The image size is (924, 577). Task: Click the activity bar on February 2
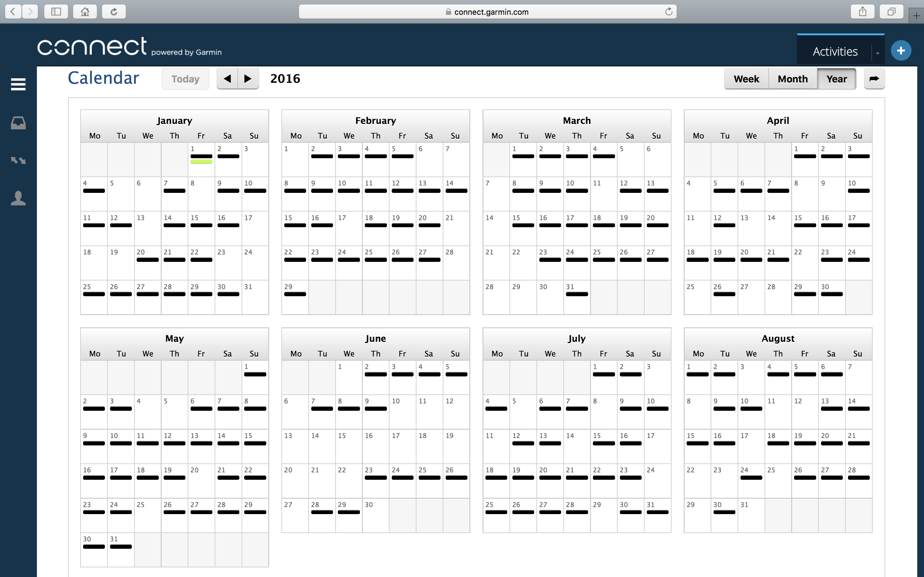click(321, 156)
